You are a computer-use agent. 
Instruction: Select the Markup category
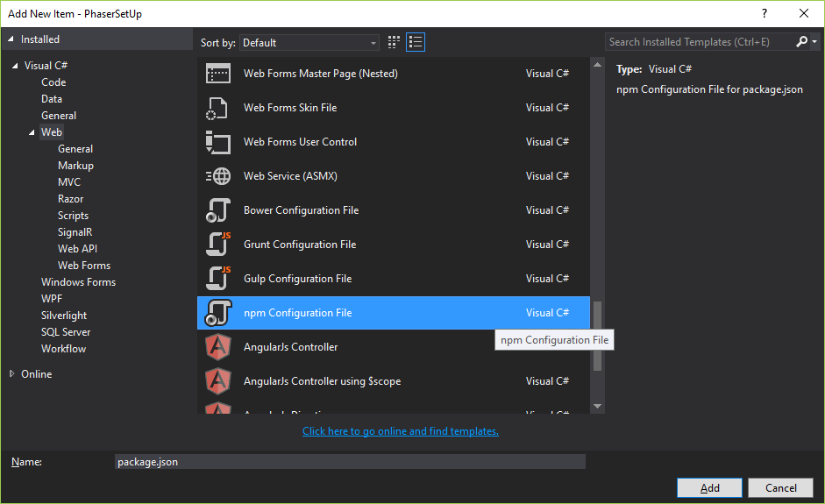click(75, 166)
